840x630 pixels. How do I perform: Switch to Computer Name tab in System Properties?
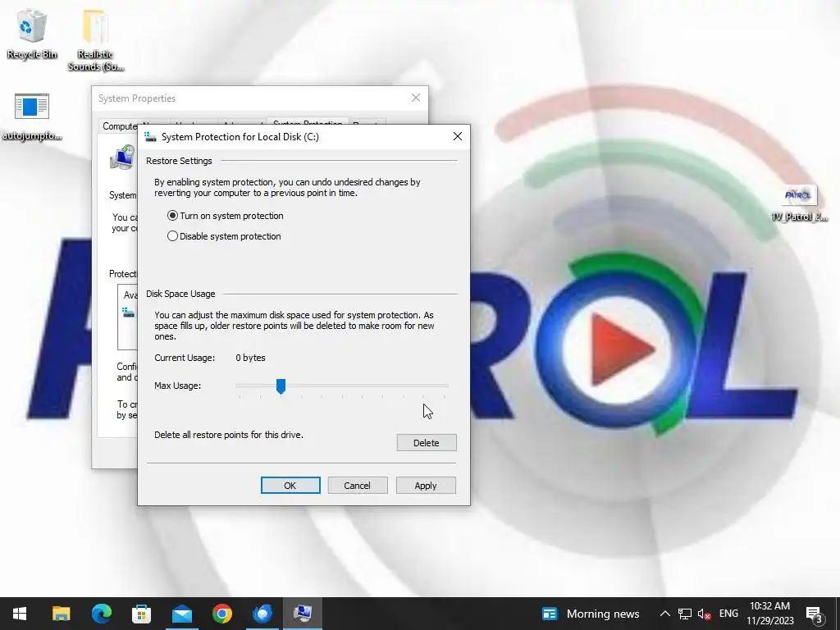(x=120, y=126)
